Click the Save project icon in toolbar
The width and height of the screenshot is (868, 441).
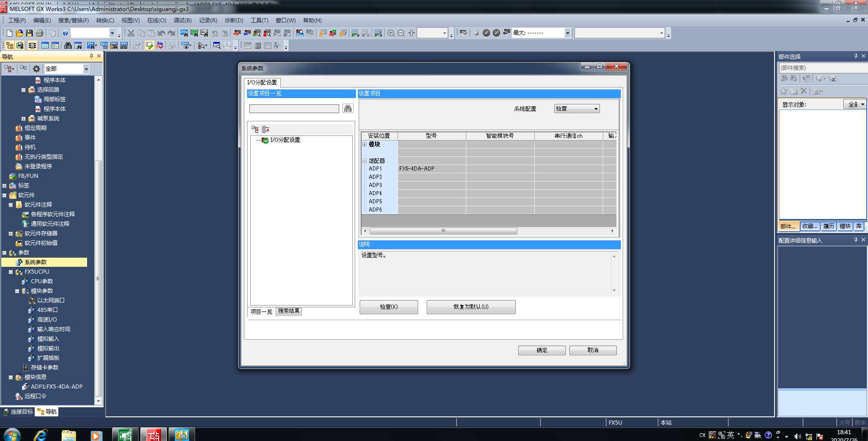coord(30,33)
